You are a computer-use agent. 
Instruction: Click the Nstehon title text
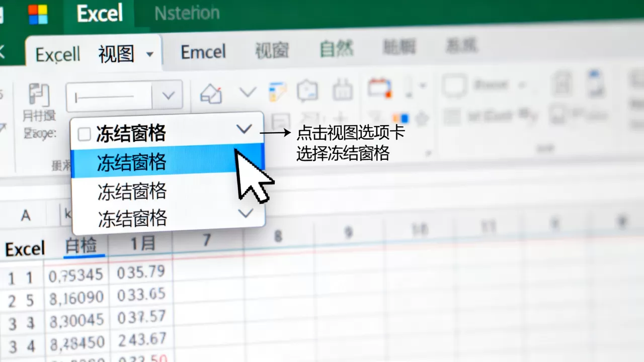click(x=187, y=13)
